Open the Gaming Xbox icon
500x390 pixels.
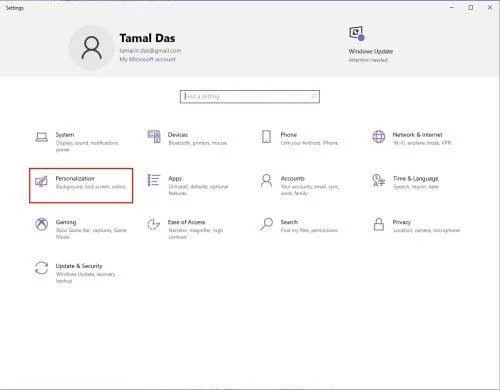[41, 224]
